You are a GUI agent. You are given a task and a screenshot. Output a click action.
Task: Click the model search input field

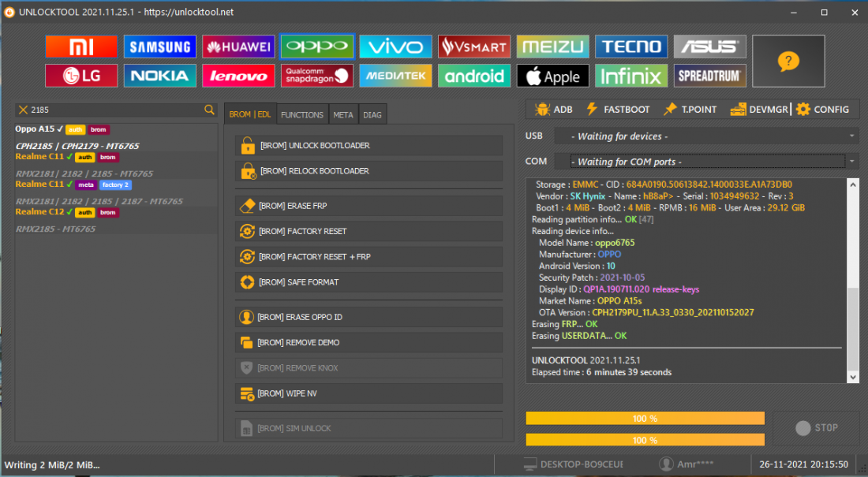tap(116, 110)
